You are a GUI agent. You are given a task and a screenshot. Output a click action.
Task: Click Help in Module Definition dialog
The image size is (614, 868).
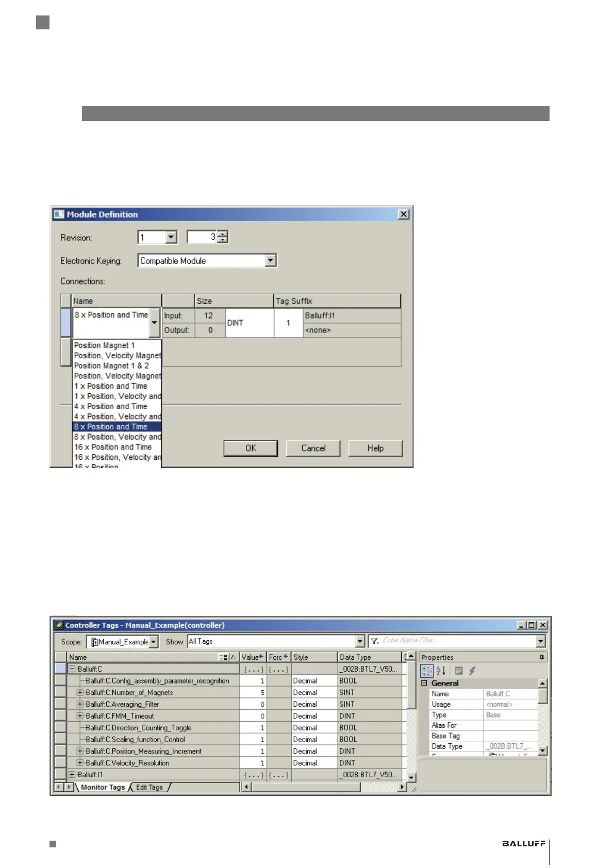375,448
